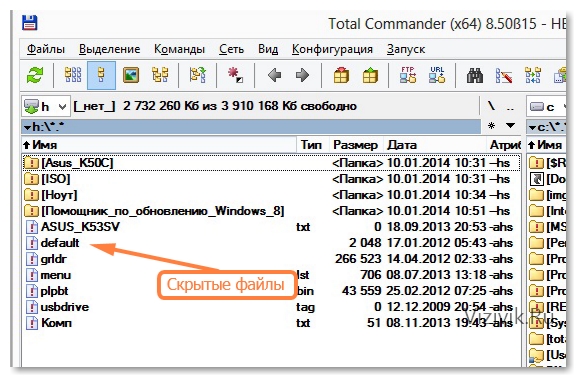Click the green Reread source refresh icon
576x377 pixels.
point(35,75)
